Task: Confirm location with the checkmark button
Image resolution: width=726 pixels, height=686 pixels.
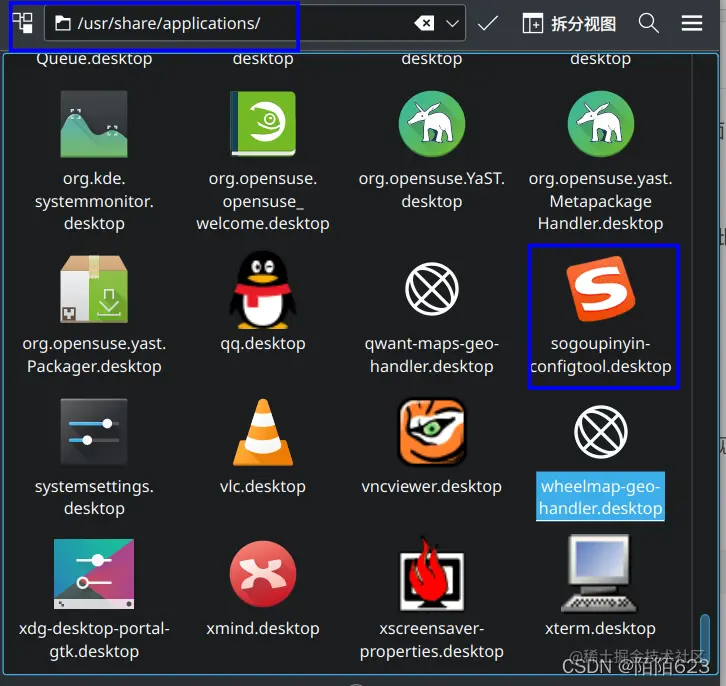Action: tap(488, 23)
